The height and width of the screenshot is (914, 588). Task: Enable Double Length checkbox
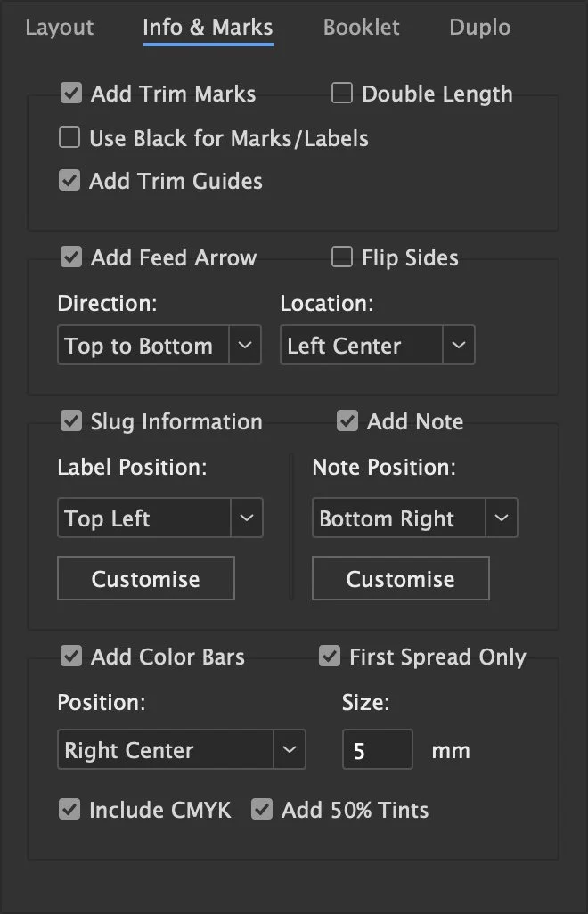pos(342,93)
